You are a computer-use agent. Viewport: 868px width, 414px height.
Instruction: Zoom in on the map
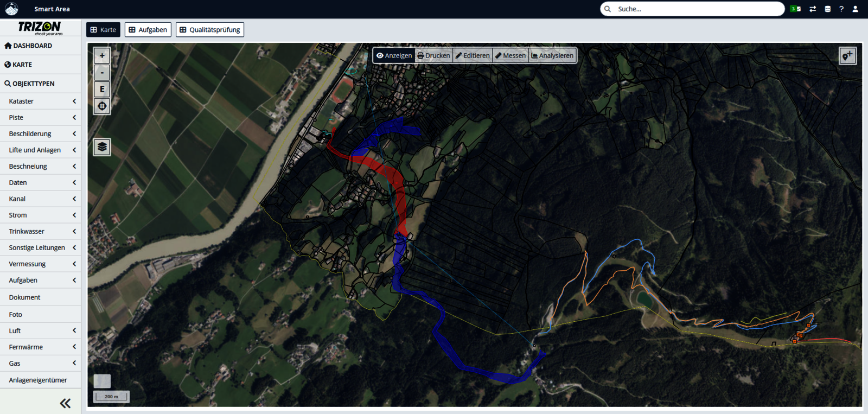click(x=102, y=55)
